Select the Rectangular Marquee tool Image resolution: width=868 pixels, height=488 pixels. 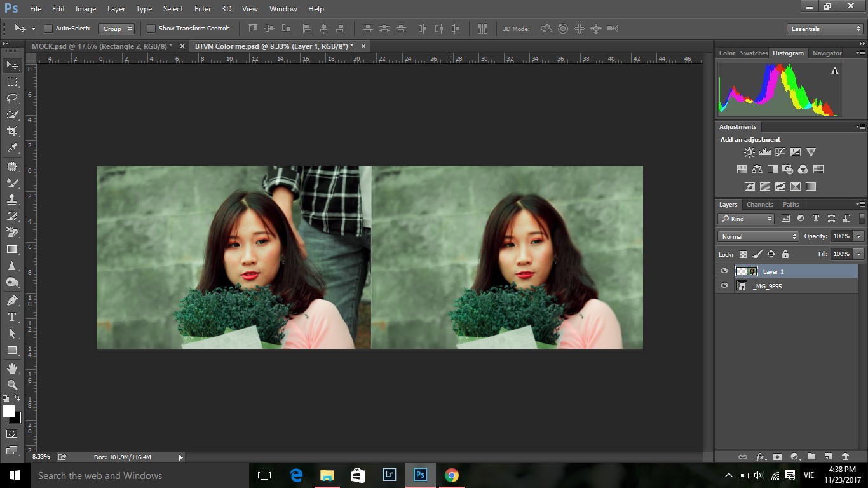click(12, 82)
